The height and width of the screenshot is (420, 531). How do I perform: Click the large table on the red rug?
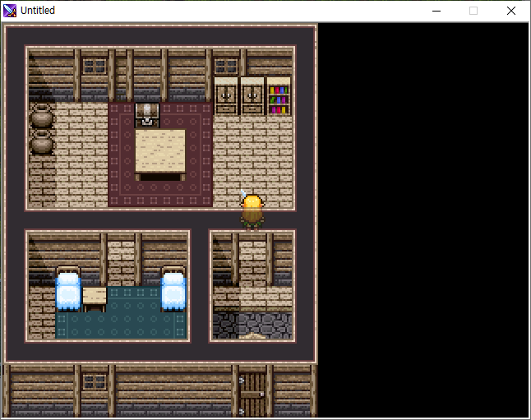point(160,155)
